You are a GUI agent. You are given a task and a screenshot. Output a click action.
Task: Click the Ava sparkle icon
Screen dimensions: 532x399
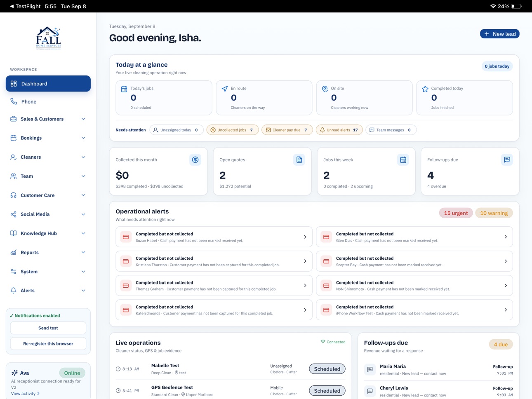coord(14,373)
